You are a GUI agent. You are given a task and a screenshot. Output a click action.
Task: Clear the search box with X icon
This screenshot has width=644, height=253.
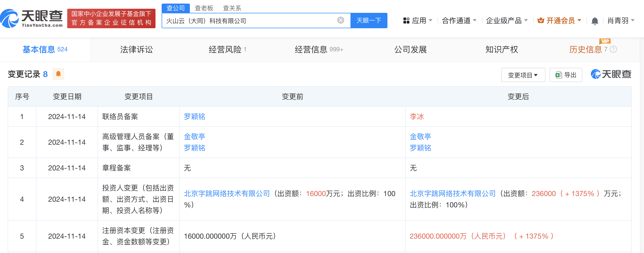[x=340, y=20]
